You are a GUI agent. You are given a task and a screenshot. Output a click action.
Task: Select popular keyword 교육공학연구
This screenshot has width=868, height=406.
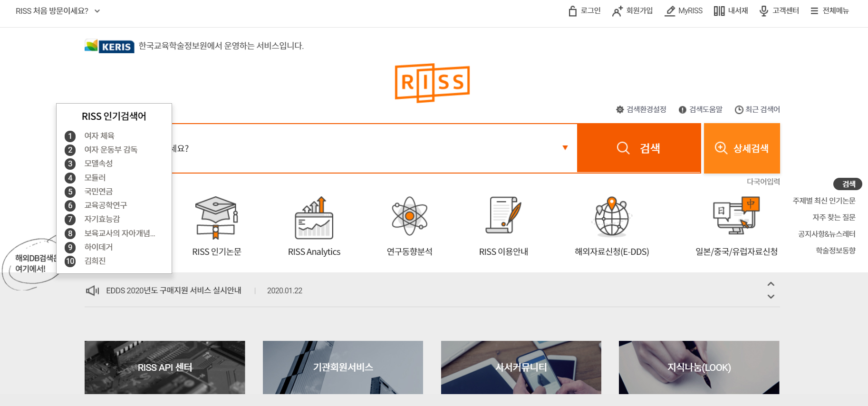[106, 205]
